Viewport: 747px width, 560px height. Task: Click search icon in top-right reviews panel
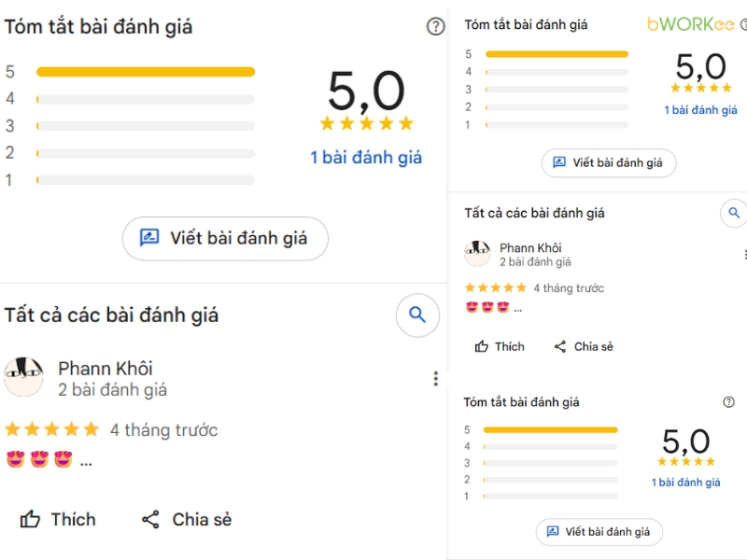[x=734, y=214]
